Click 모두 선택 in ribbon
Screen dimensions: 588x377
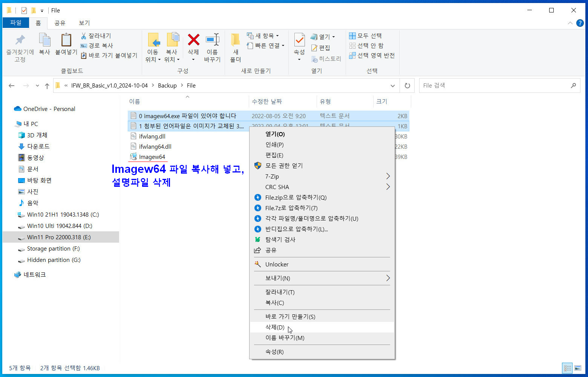pos(365,36)
